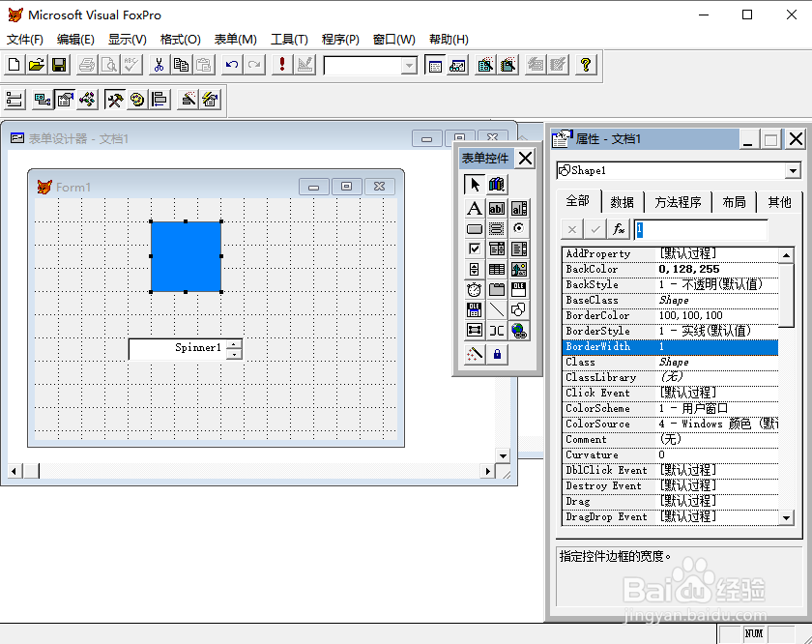Toggle the Layout Toolbar button
This screenshot has height=644, width=812.
(159, 99)
